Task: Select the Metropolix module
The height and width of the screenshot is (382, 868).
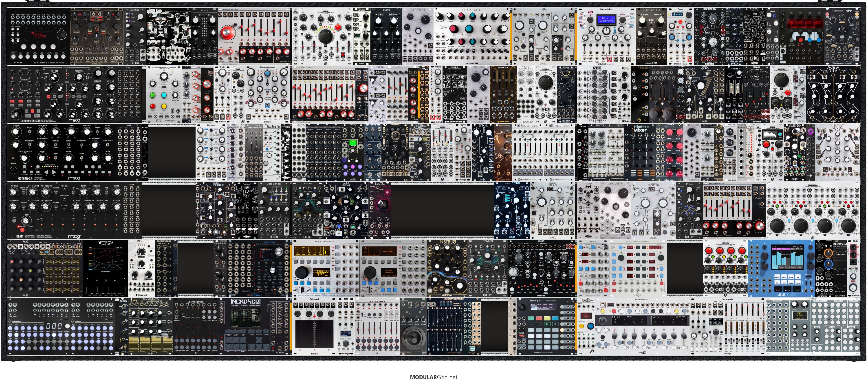Action: (x=727, y=326)
